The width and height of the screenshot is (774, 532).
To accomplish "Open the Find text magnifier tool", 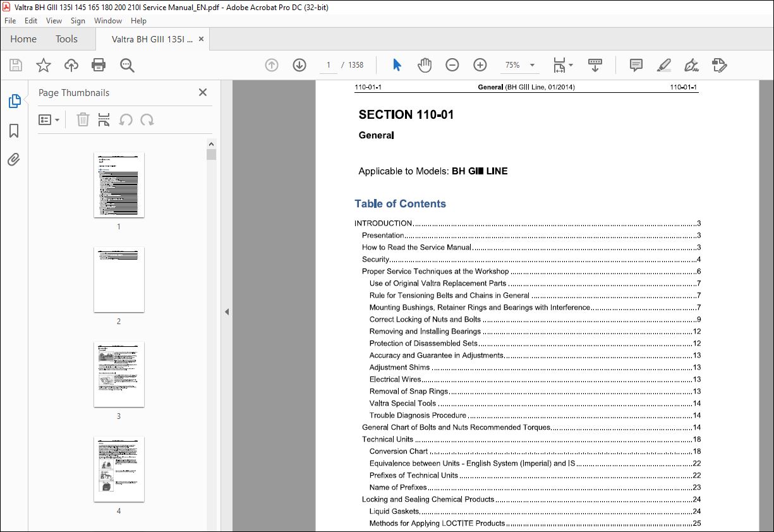I will click(x=127, y=65).
